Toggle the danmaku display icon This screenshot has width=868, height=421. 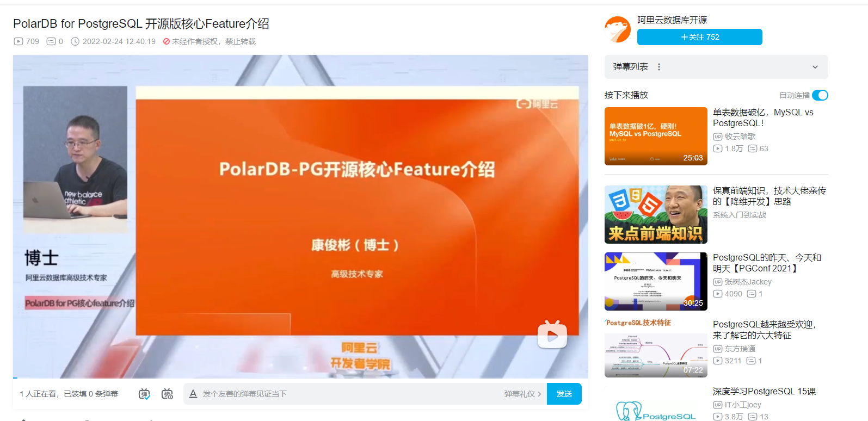[144, 394]
